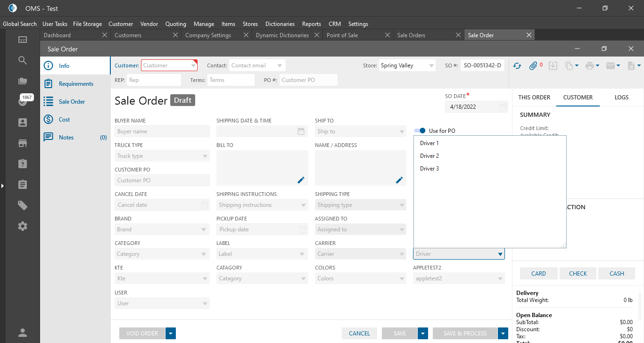Open settings gear in left sidebar

point(23,226)
